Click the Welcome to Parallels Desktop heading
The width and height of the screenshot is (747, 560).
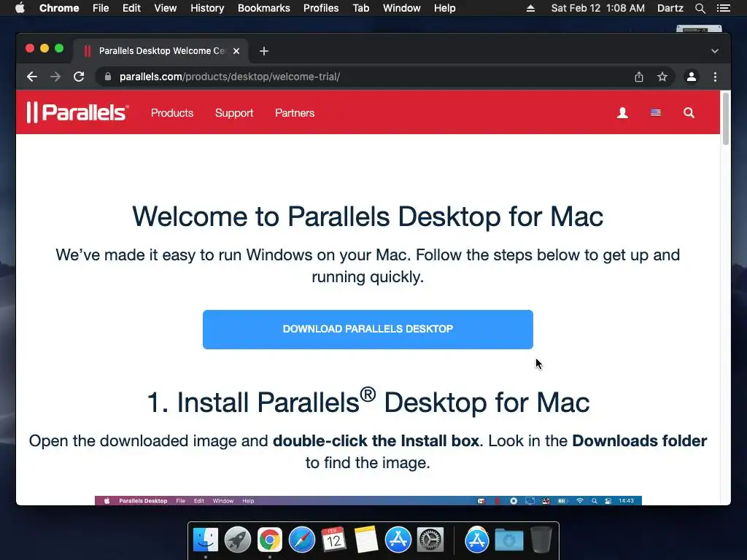tap(368, 217)
